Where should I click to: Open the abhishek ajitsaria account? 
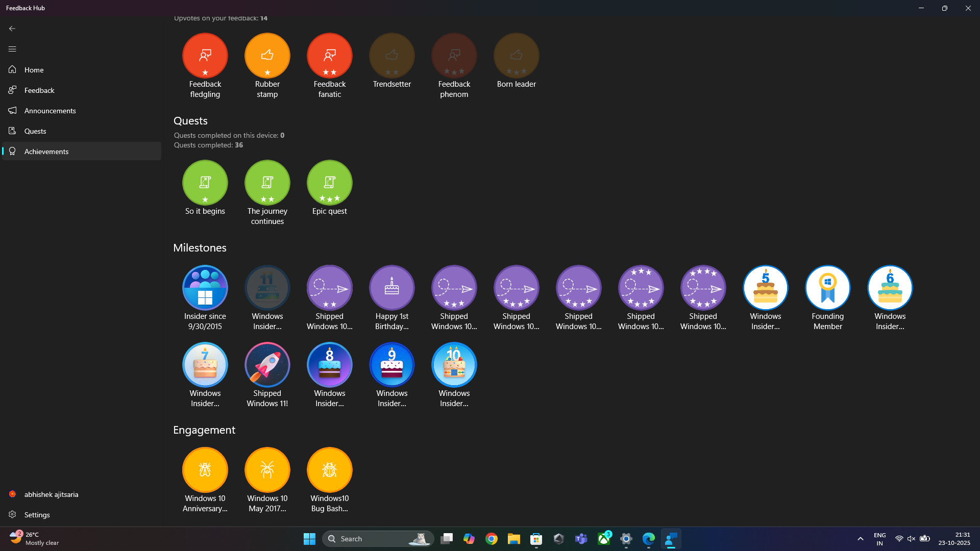(x=82, y=494)
